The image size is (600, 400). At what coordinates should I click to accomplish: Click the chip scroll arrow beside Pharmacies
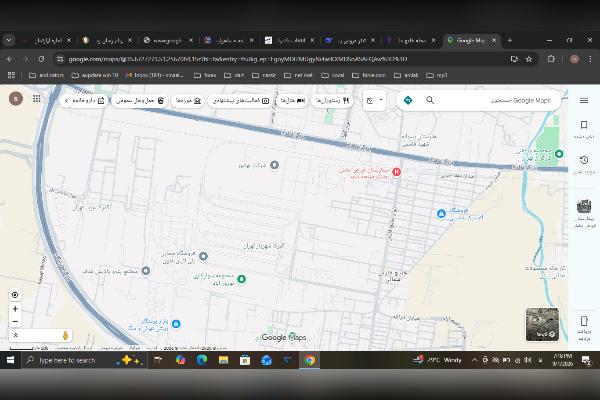coord(66,100)
